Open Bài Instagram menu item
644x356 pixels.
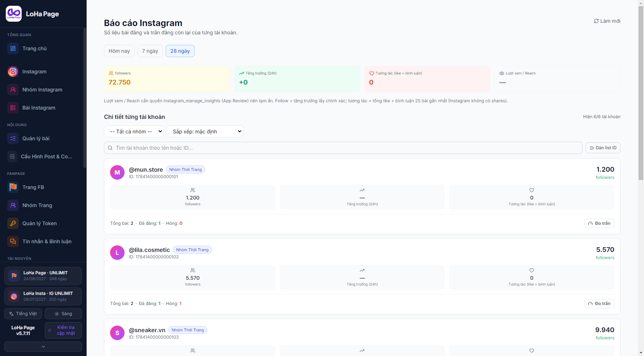pyautogui.click(x=43, y=108)
